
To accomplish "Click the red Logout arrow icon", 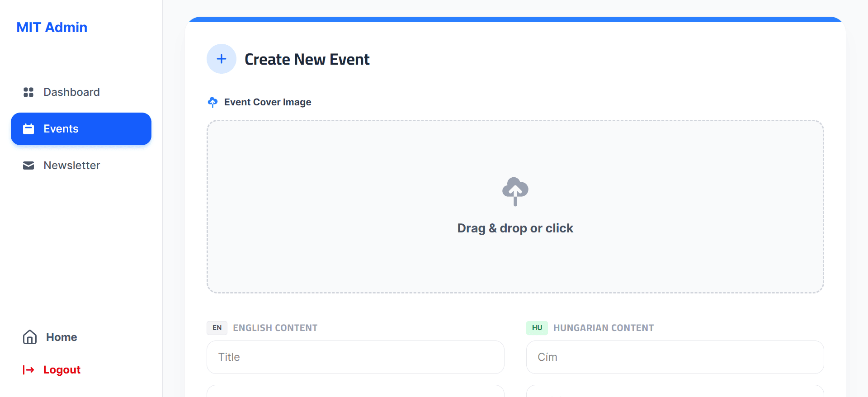I will (28, 370).
